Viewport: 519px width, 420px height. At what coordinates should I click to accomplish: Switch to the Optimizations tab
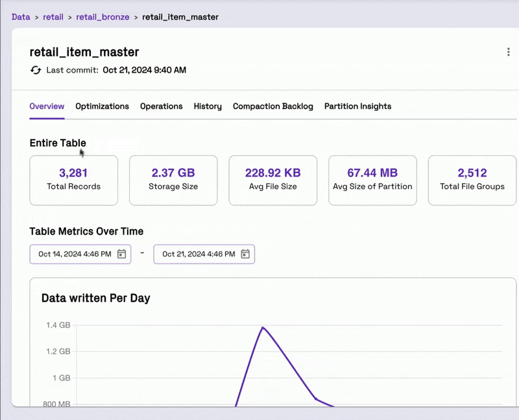click(102, 106)
